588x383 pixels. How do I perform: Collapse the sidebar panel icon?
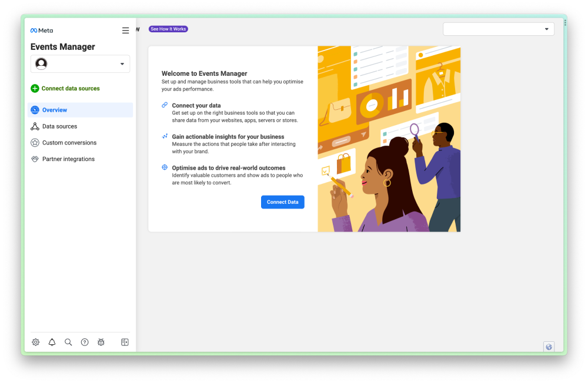coord(125,342)
